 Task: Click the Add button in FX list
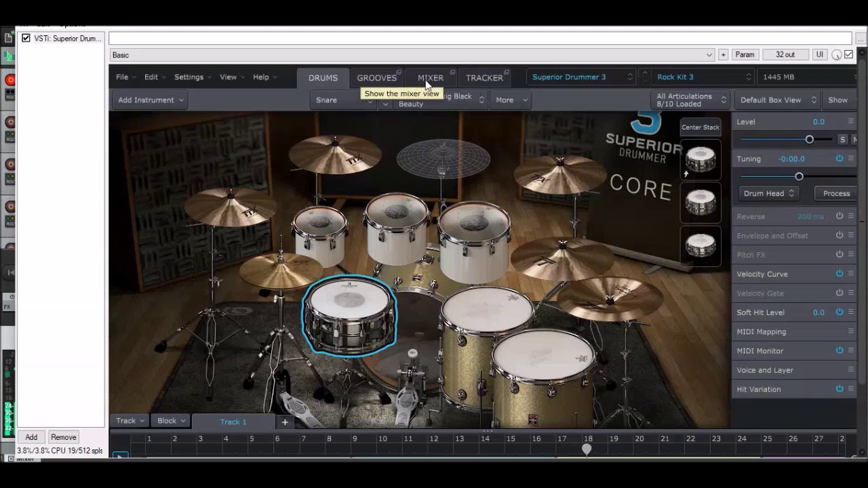31,437
